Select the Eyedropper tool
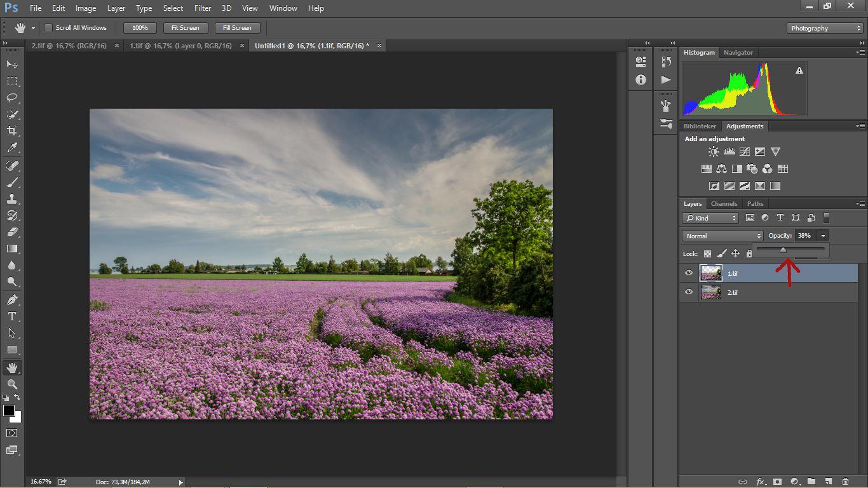 click(x=12, y=147)
